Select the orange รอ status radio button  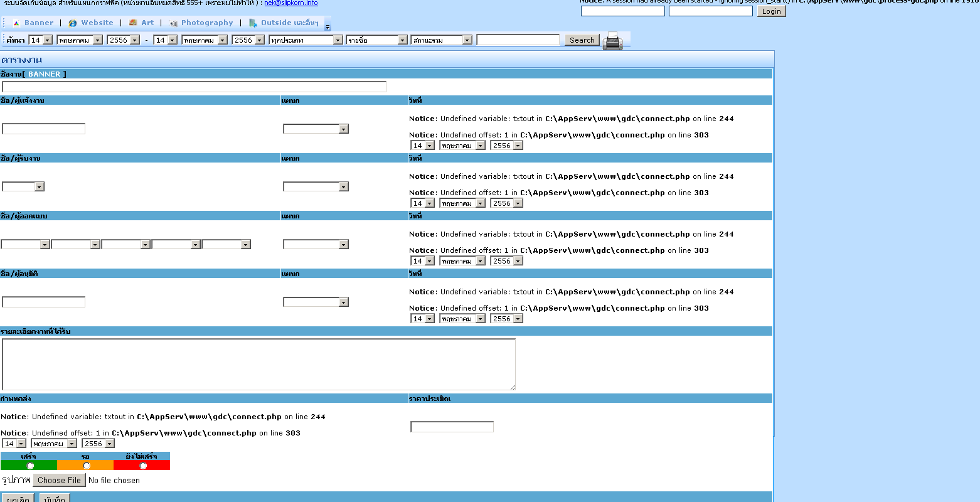[87, 466]
